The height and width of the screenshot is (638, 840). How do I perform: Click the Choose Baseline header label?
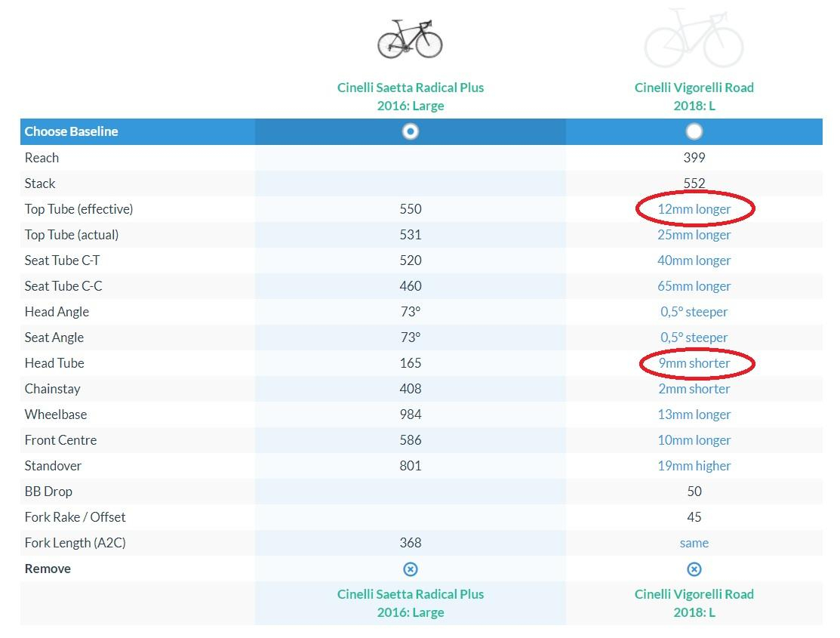tap(71, 131)
